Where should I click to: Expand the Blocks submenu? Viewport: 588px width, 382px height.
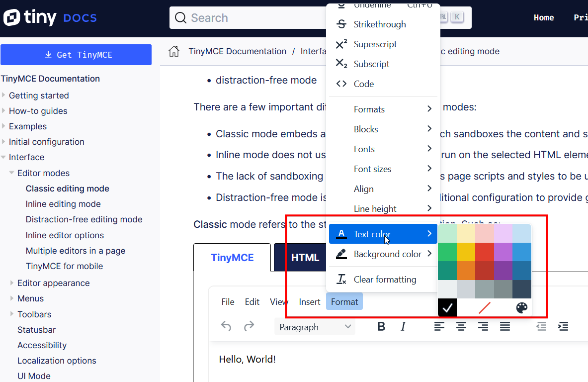(383, 129)
